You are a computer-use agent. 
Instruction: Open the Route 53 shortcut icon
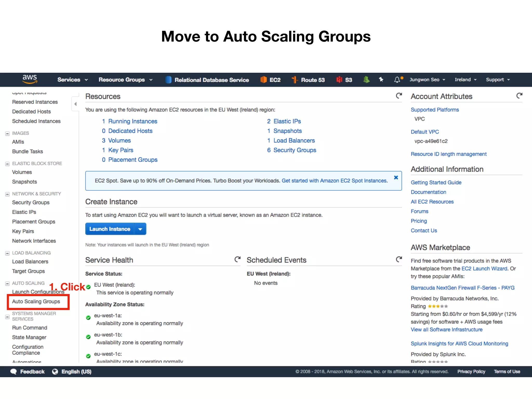tap(295, 80)
